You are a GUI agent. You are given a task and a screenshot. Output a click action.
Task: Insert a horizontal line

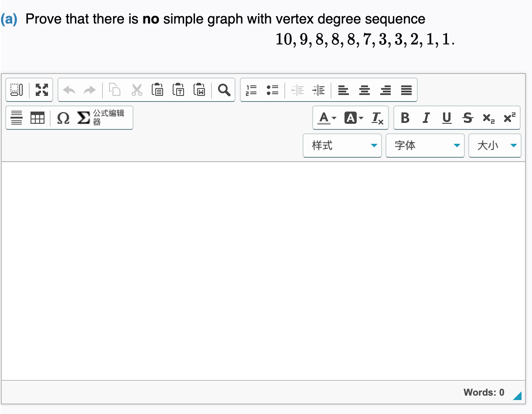[17, 118]
